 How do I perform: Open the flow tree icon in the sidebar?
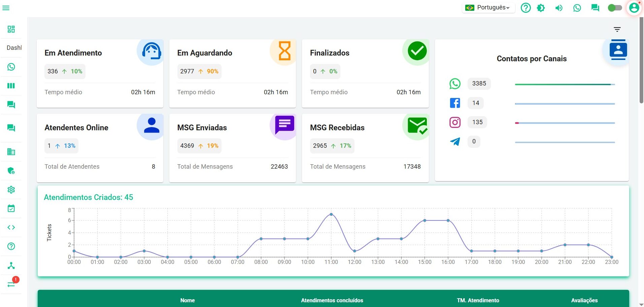click(x=11, y=266)
